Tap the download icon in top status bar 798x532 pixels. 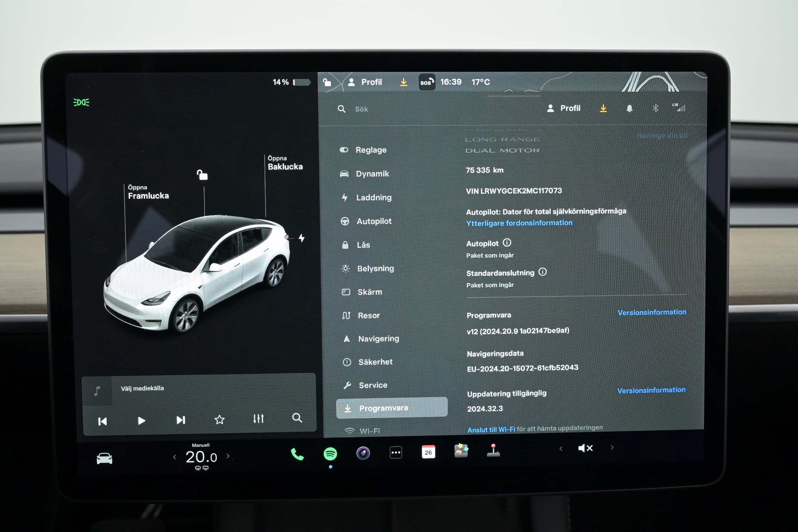click(403, 82)
